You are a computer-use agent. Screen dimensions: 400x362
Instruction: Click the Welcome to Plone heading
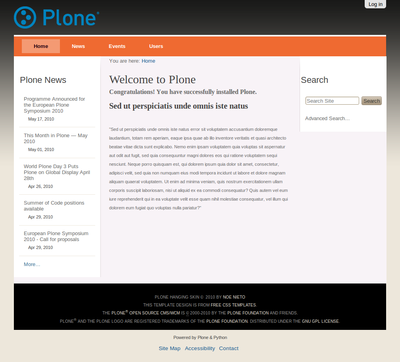point(152,79)
